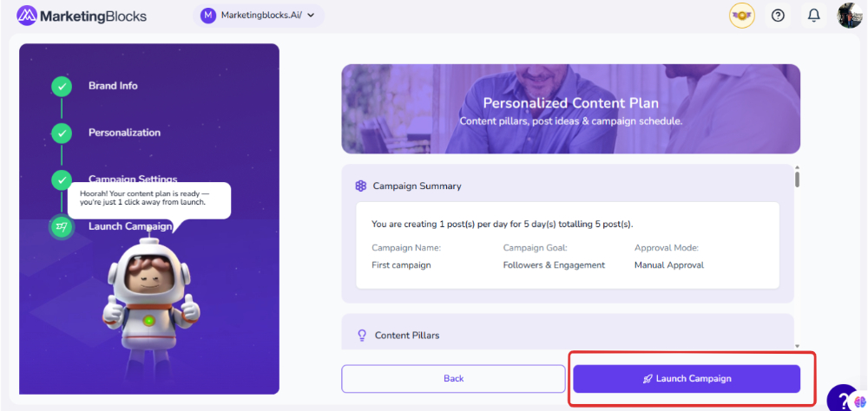Viewport: 868px width, 411px height.
Task: Open help via the top question mark icon
Action: coord(778,16)
